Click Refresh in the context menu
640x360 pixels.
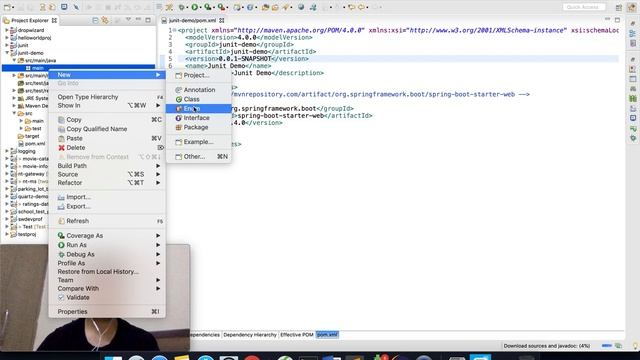click(x=107, y=221)
